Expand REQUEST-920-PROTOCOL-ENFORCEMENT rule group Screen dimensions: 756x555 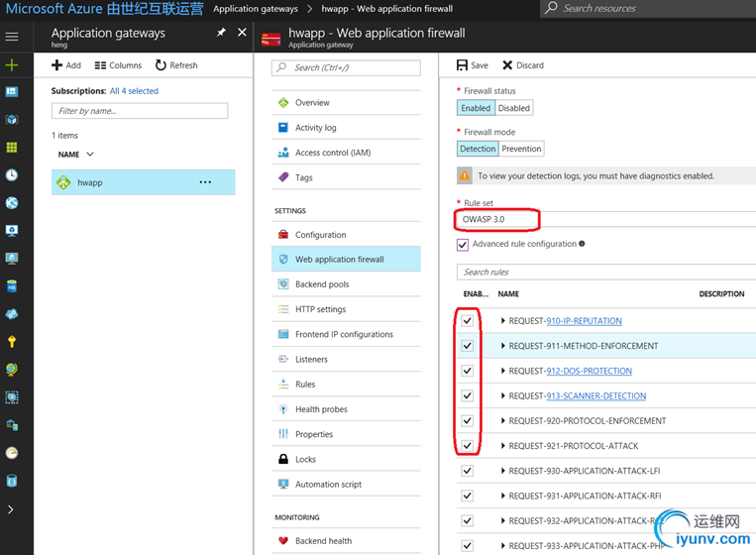click(x=503, y=421)
